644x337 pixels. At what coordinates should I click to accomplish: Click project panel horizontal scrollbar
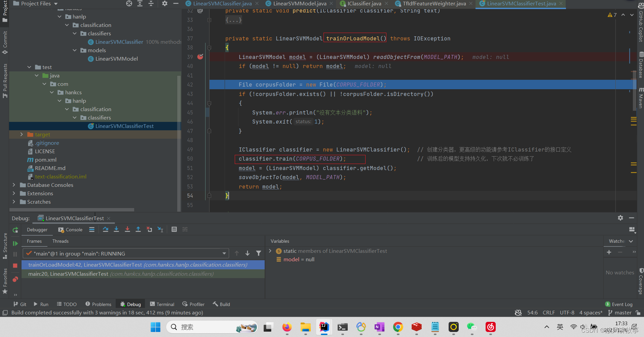click(72, 210)
